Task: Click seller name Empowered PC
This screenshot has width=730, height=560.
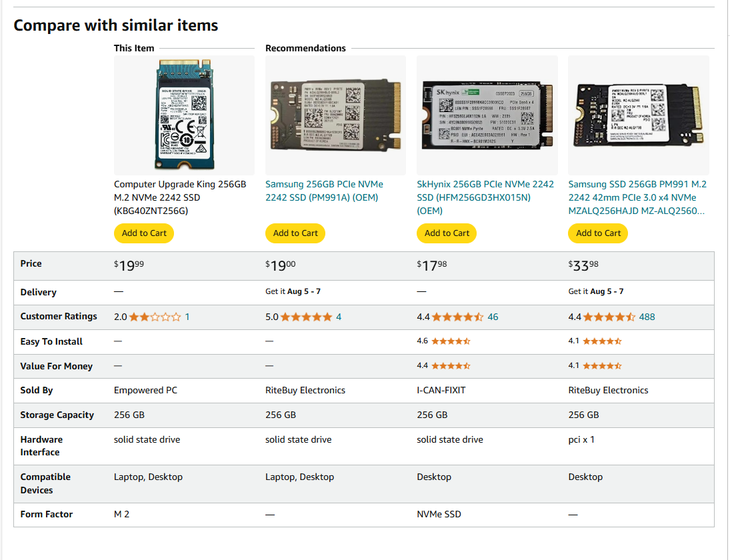Action: point(145,390)
